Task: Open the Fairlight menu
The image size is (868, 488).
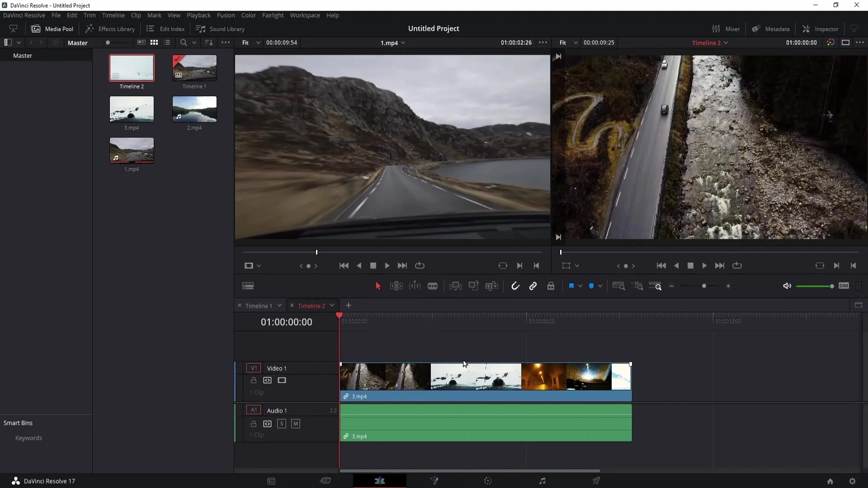Action: point(273,15)
